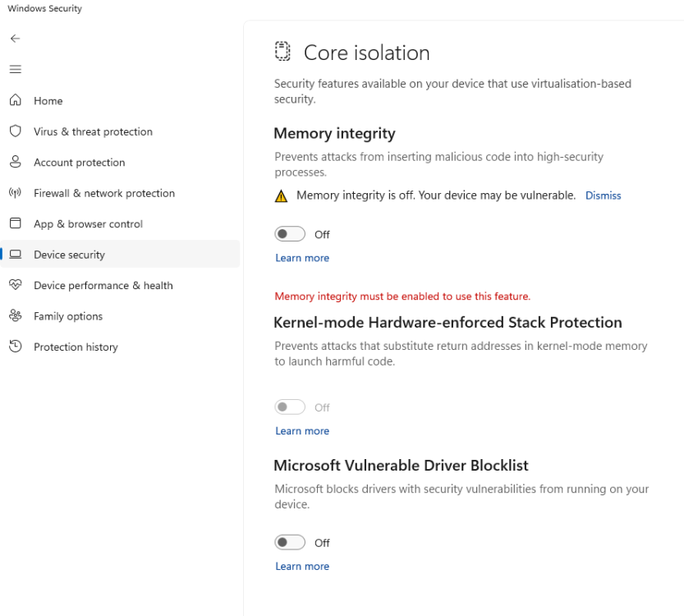
Task: Turn on Microsoft Vulnerable Driver Blocklist toggle
Action: click(290, 542)
